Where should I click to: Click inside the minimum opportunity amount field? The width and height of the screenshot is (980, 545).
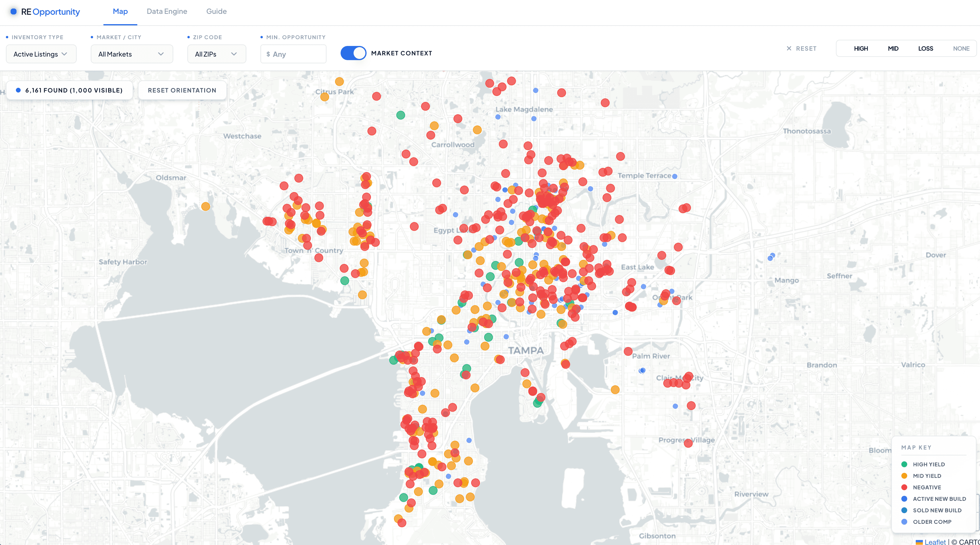(293, 54)
